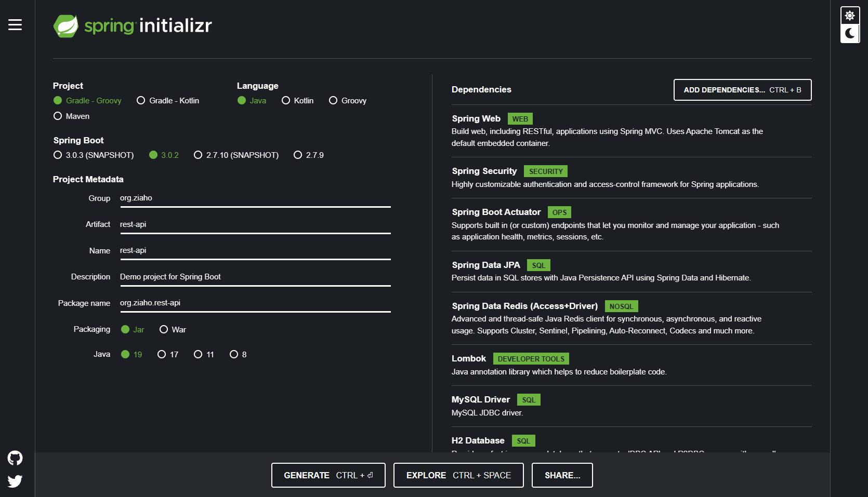Viewport: 868px width, 497px height.
Task: Set Java version to 17
Action: coord(168,355)
